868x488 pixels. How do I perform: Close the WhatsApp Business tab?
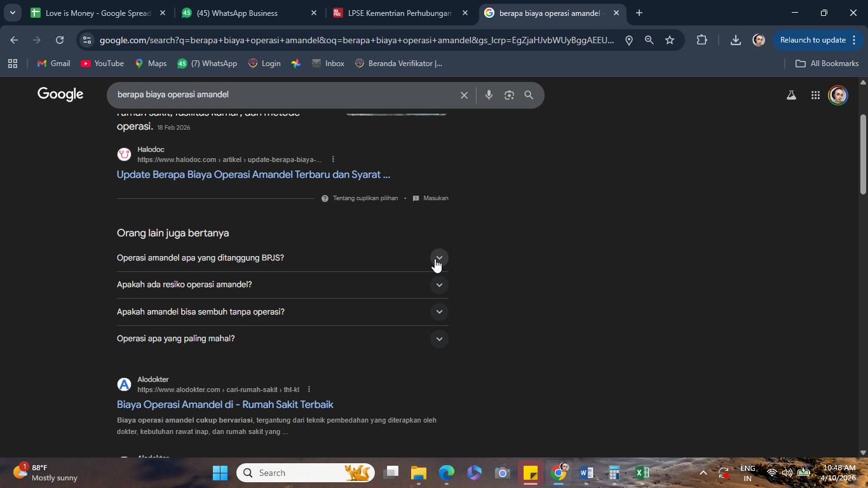tap(313, 13)
